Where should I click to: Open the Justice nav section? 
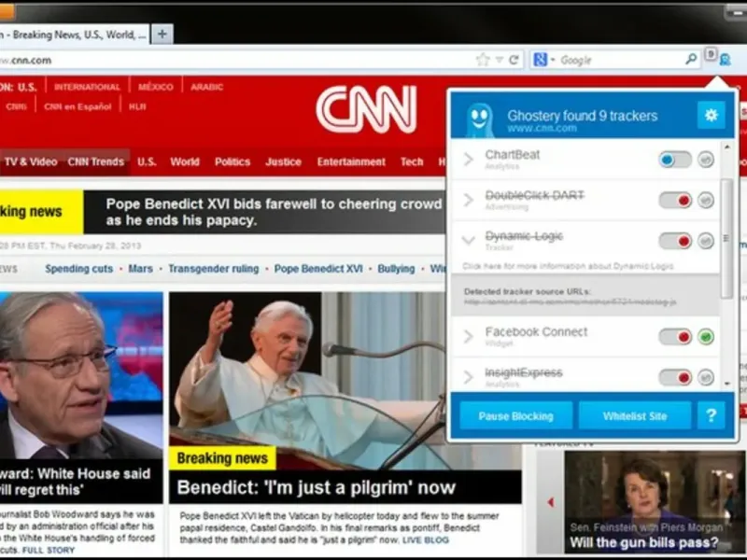[284, 161]
